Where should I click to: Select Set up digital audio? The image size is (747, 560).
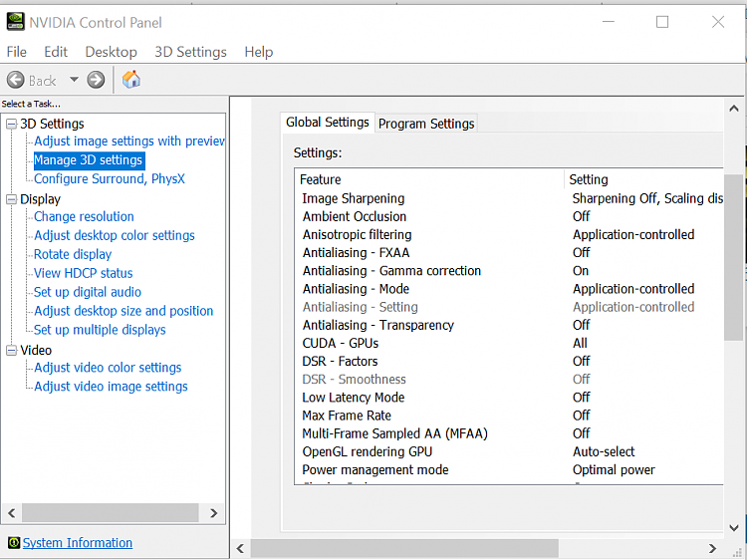pos(88,292)
